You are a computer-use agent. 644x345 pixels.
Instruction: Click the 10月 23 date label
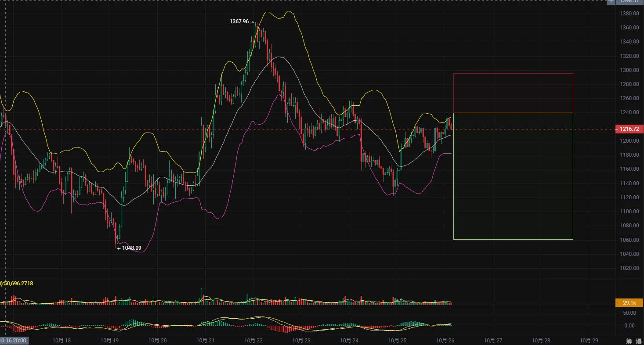(301, 340)
